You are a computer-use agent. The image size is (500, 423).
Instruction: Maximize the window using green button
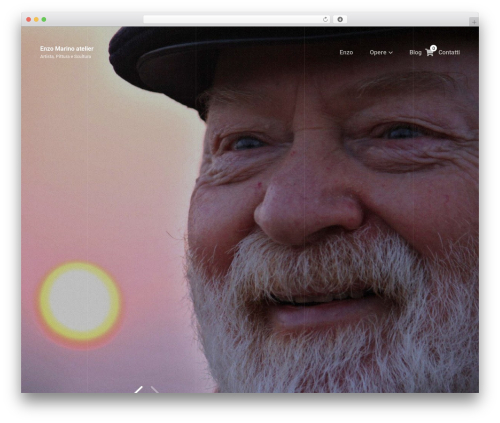[44, 20]
